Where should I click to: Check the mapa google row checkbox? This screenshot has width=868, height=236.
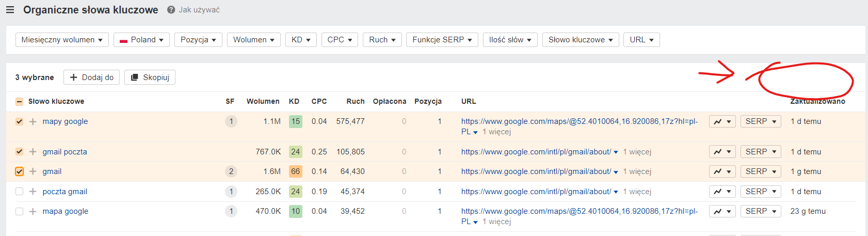(19, 211)
